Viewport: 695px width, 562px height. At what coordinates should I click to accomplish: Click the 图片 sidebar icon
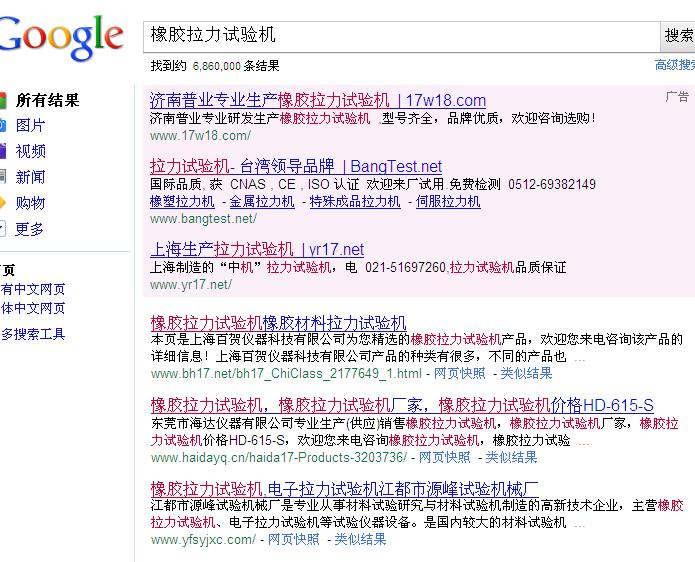[3, 125]
